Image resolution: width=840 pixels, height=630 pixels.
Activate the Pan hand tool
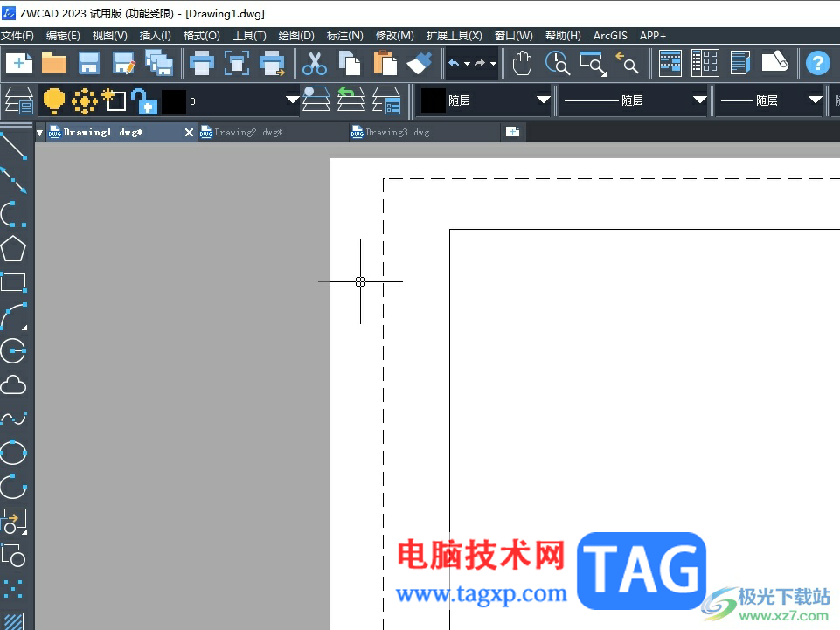tap(523, 63)
